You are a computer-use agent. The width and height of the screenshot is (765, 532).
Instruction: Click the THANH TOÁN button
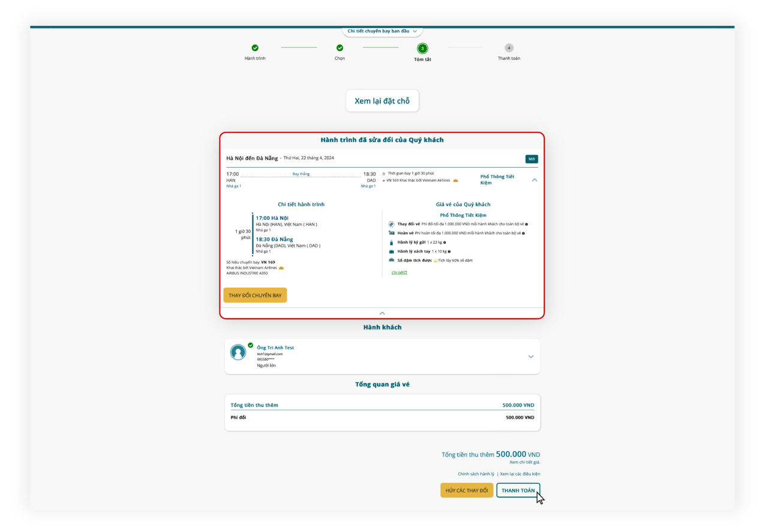[x=517, y=489]
